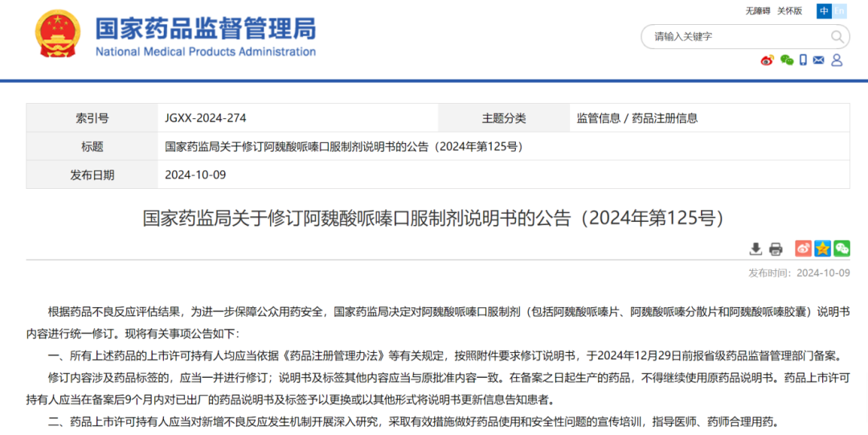This screenshot has width=868, height=435.
Task: Click 国家药品监督管理局 site title
Action: 206,27
